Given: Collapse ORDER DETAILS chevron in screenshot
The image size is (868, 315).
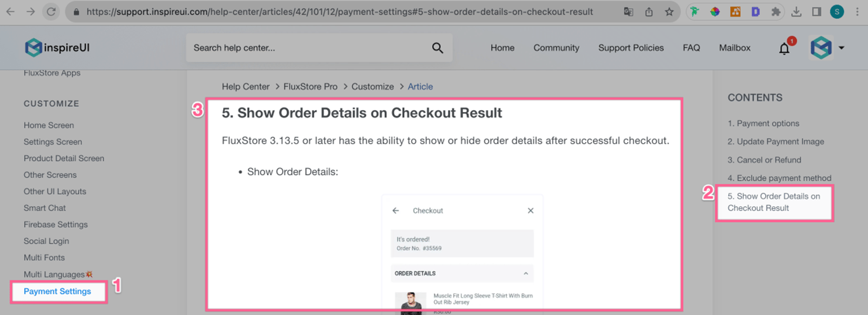Looking at the screenshot, I should [526, 274].
